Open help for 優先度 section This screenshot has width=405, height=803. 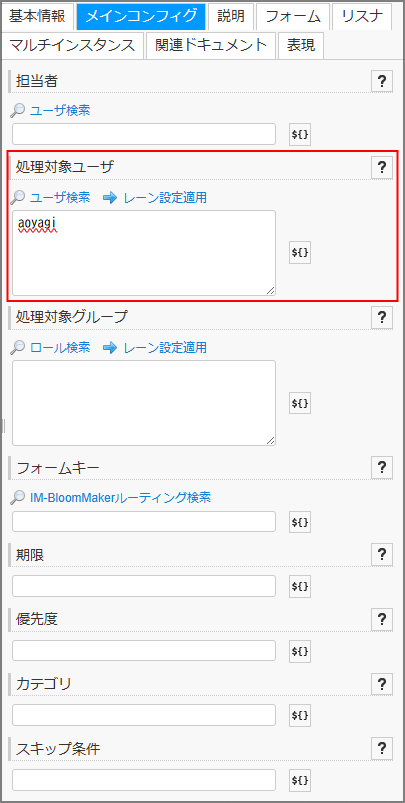pyautogui.click(x=381, y=619)
